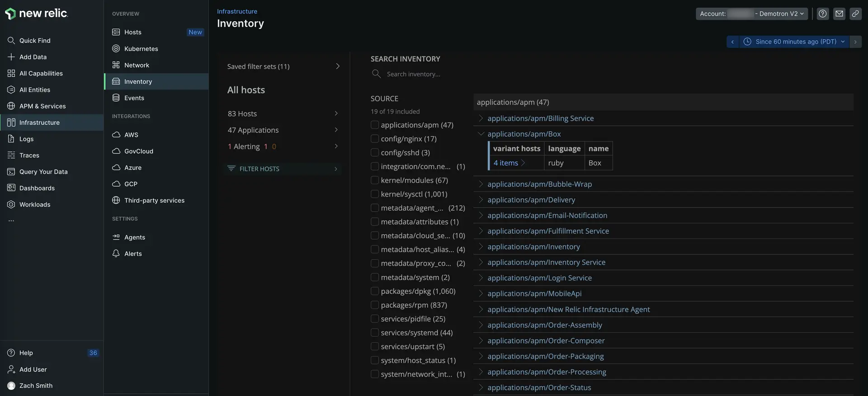The height and width of the screenshot is (396, 868).
Task: Go to Logs in the main navigation
Action: [x=26, y=139]
